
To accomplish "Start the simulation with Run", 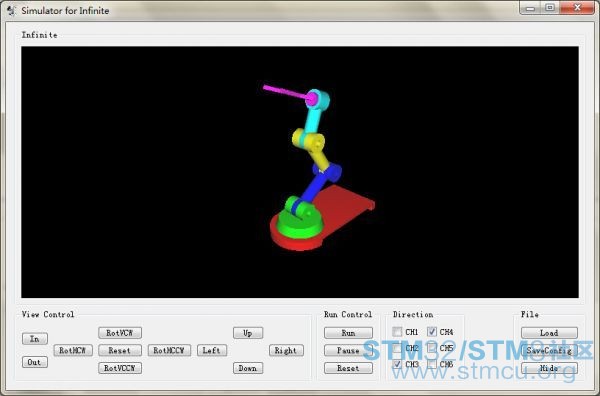I will (x=348, y=333).
